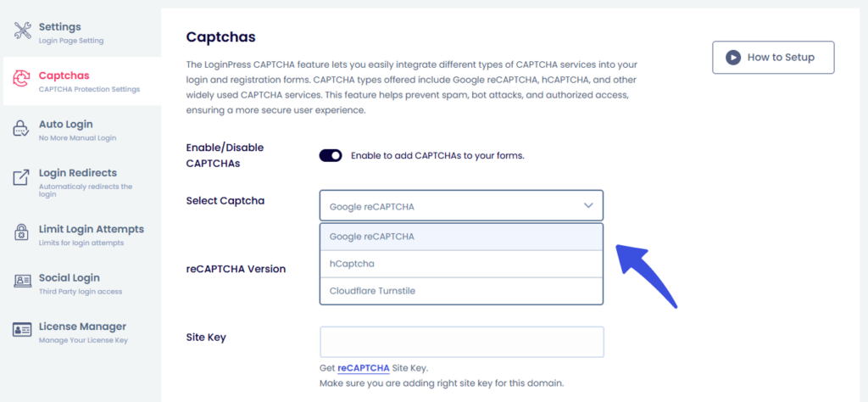Click the Captchas shield icon
This screenshot has height=402, width=868.
[23, 81]
